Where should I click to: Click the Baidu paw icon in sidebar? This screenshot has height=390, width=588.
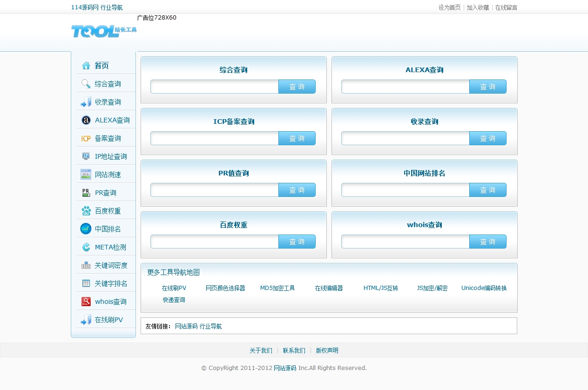tap(86, 211)
